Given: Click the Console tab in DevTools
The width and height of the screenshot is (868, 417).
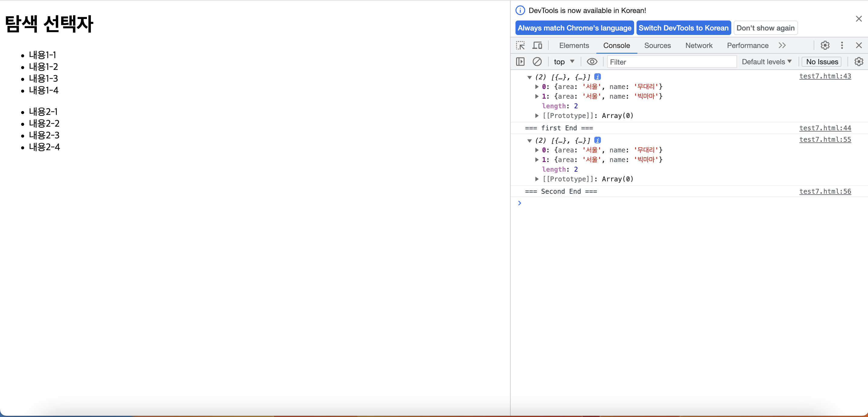Looking at the screenshot, I should [x=616, y=45].
